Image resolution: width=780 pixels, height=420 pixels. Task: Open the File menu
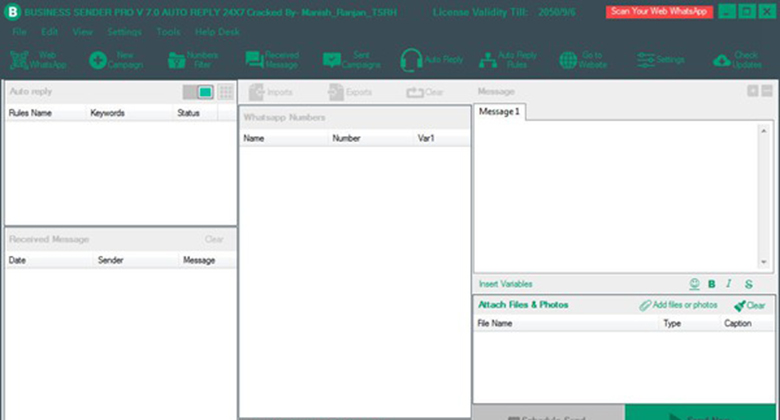point(19,32)
